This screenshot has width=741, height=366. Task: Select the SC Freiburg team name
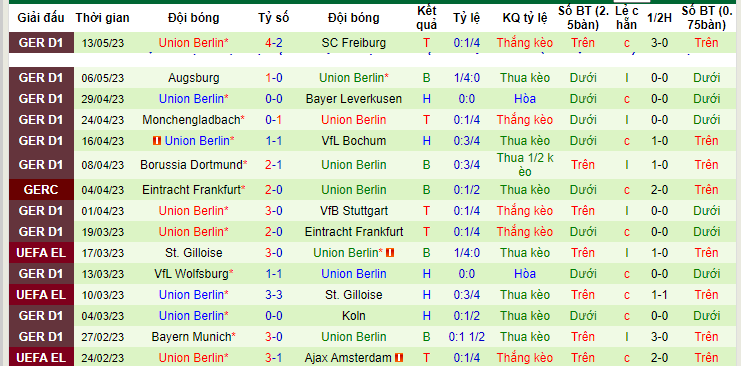353,43
